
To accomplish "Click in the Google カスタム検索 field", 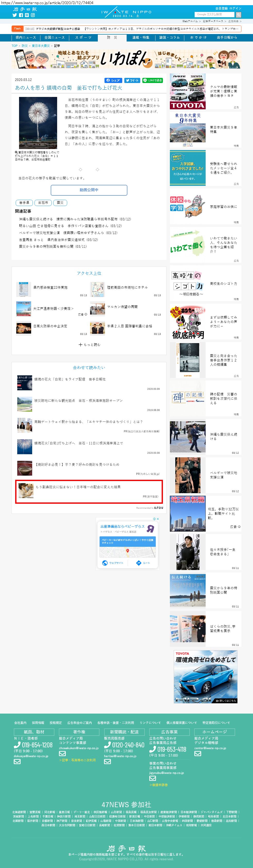I will (x=215, y=14).
